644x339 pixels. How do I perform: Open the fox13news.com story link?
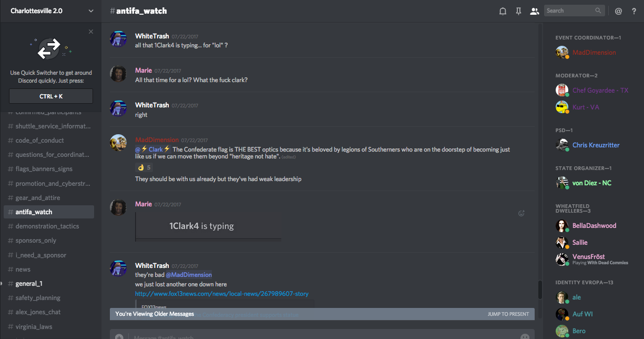tap(221, 294)
